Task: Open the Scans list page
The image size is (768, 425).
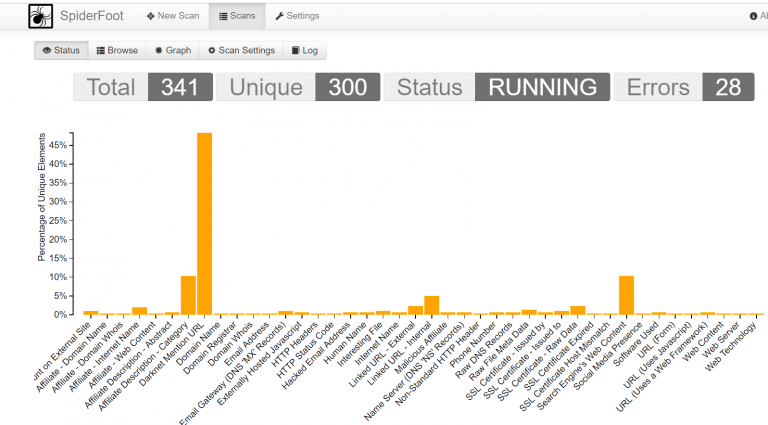Action: pyautogui.click(x=237, y=16)
